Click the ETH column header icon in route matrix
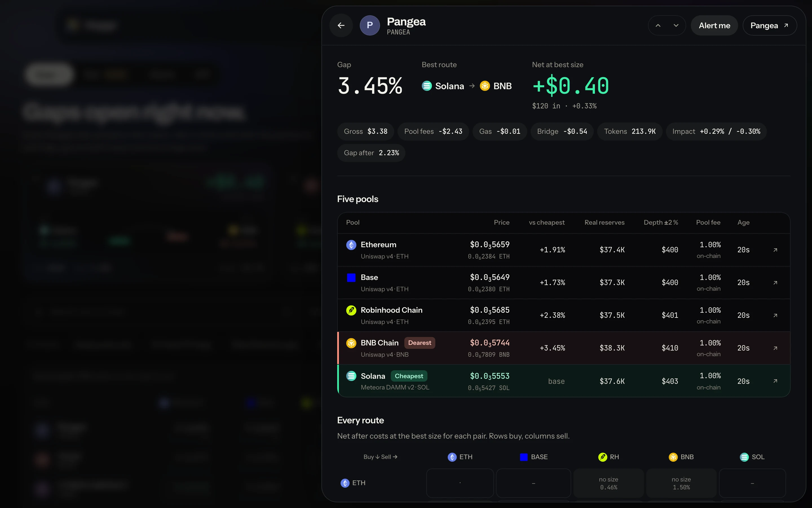Viewport: 812px width, 508px height. [452, 457]
